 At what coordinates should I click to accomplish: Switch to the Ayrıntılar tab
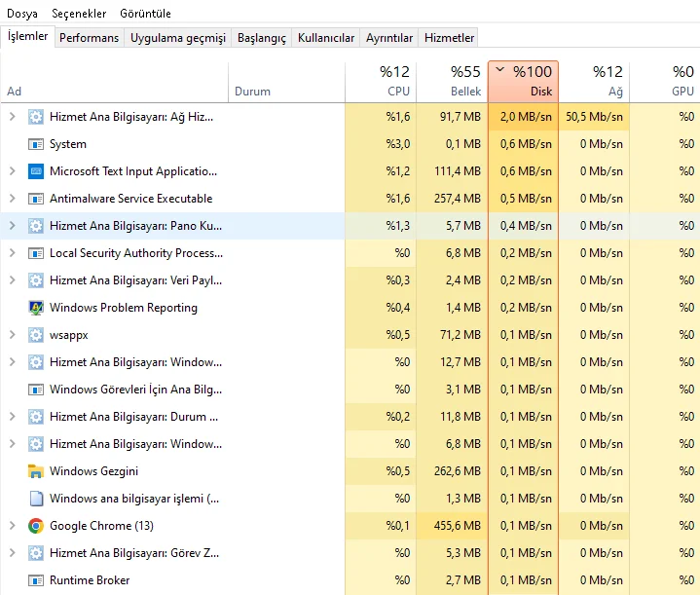pyautogui.click(x=389, y=38)
